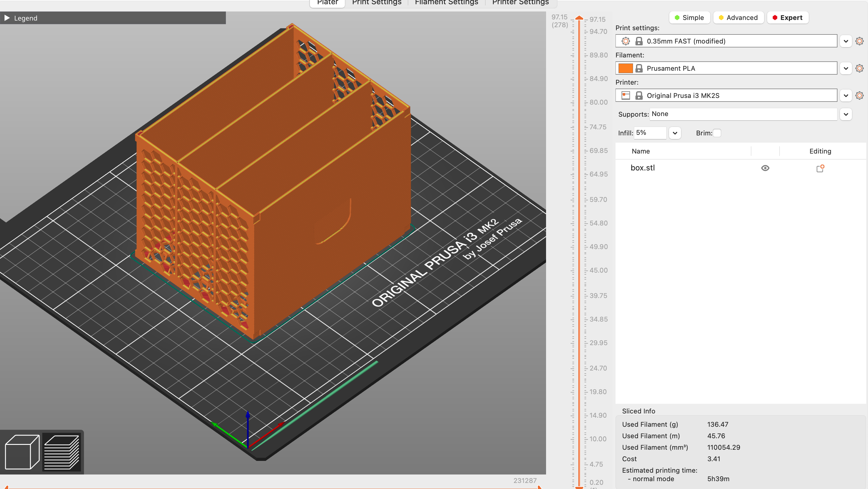The height and width of the screenshot is (489, 868).
Task: Select Simple mode
Action: (690, 18)
